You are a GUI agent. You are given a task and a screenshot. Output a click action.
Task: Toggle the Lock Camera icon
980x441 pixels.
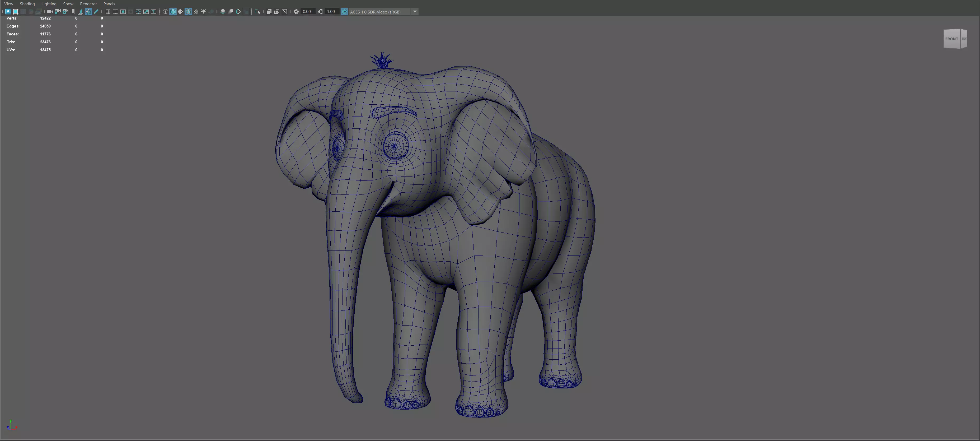(58, 12)
